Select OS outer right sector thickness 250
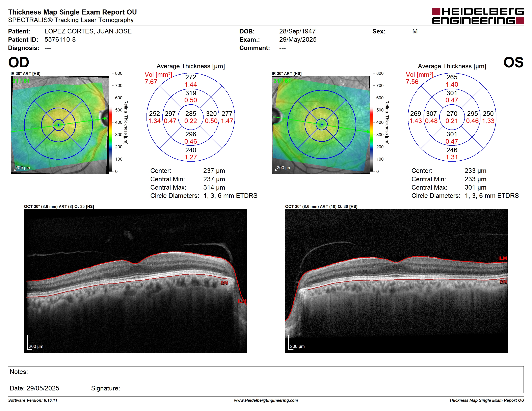Viewport: 532px width, 411px height. tap(488, 113)
